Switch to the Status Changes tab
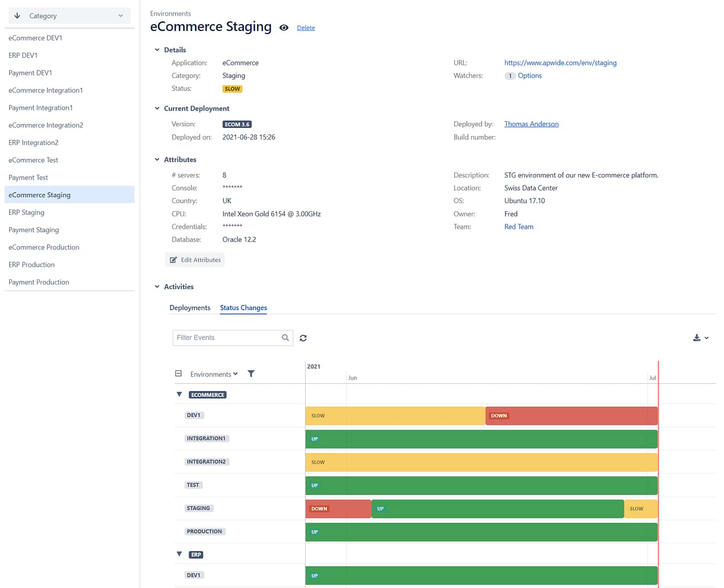The height and width of the screenshot is (588, 724). point(243,308)
